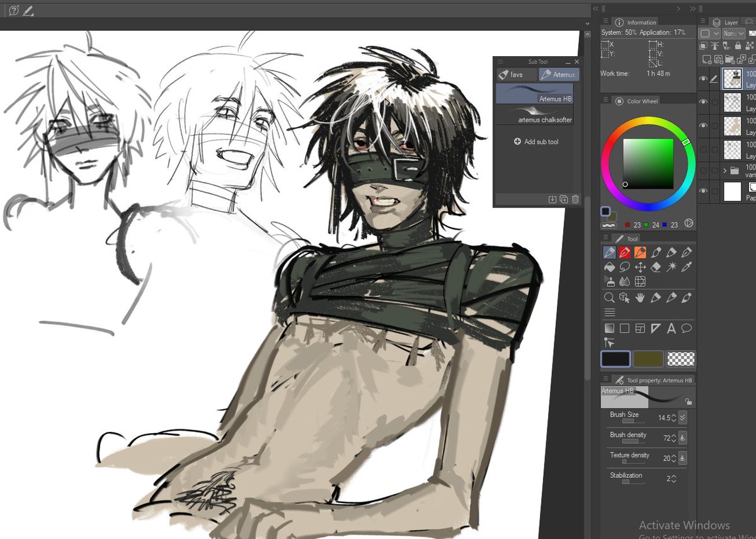Toggle visibility of the Paper layer
The height and width of the screenshot is (539, 756).
point(704,191)
